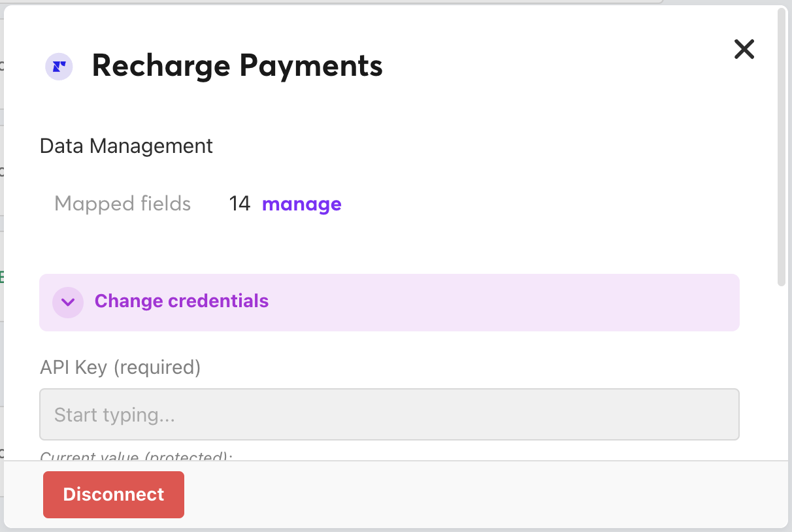
Task: Click the Start typing placeholder text
Action: click(x=114, y=415)
